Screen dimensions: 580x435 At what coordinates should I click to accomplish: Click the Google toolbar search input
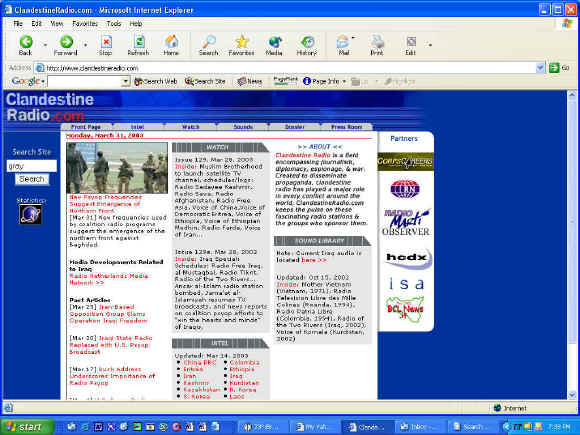click(85, 81)
